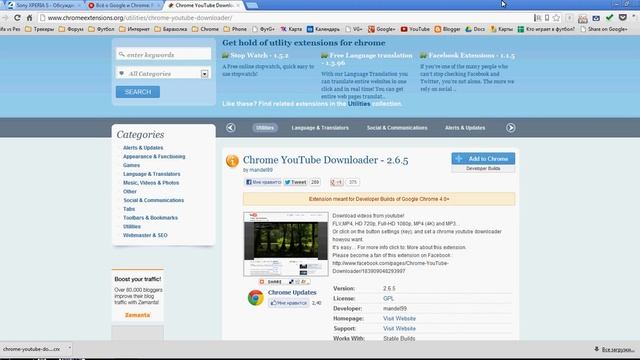Image resolution: width=640 pixels, height=360 pixels.
Task: Open Webmaster & SEO category
Action: pos(145,236)
